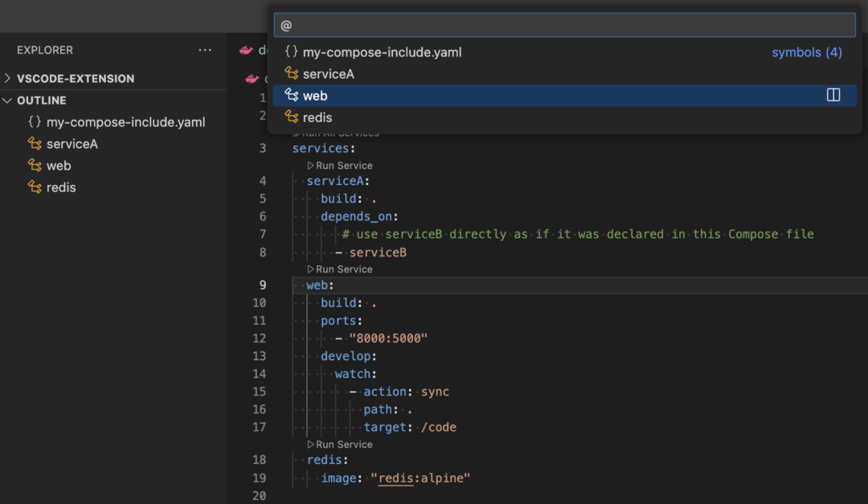Run the web service via Run Service CodeLens
The width and height of the screenshot is (868, 504).
coord(339,268)
